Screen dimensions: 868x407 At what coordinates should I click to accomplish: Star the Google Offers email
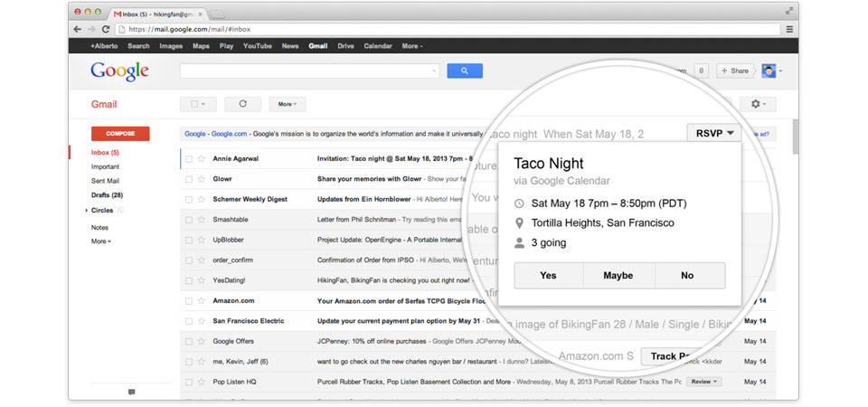(x=202, y=341)
